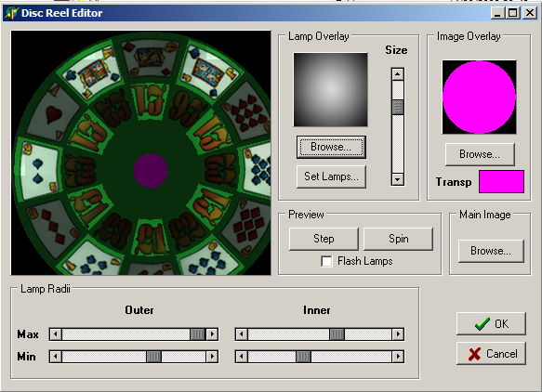
Task: Confirm changes with the OK button
Action: (x=491, y=323)
